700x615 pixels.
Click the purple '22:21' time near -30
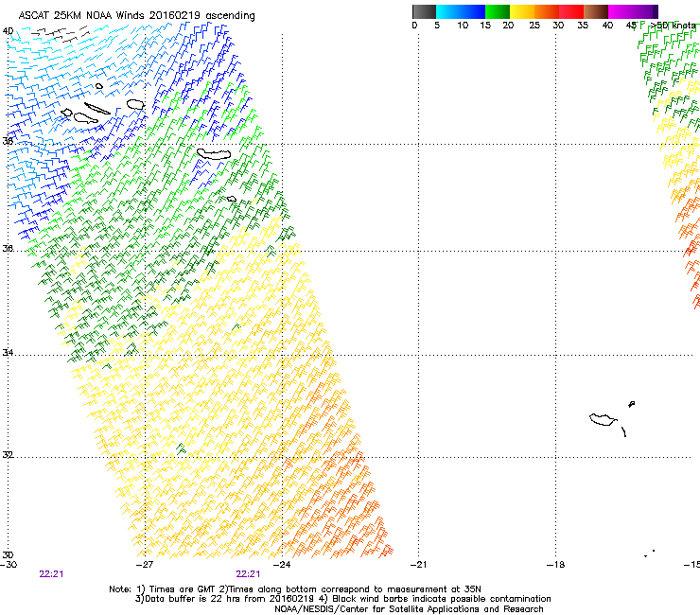tap(51, 574)
